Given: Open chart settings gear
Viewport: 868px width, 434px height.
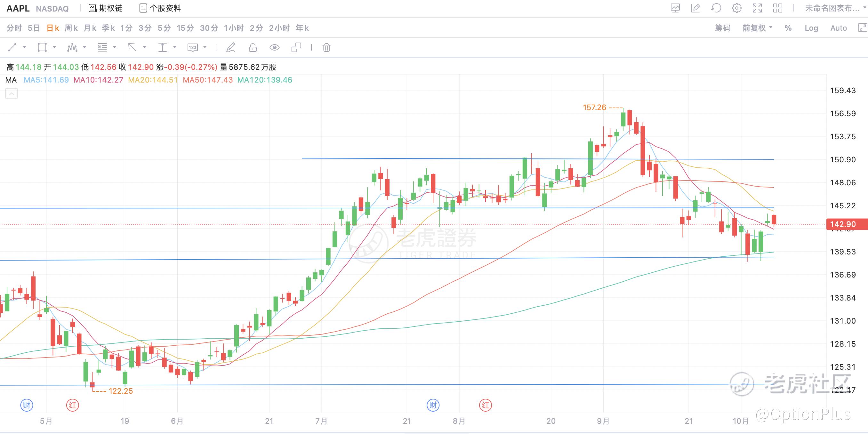Looking at the screenshot, I should pyautogui.click(x=736, y=8).
